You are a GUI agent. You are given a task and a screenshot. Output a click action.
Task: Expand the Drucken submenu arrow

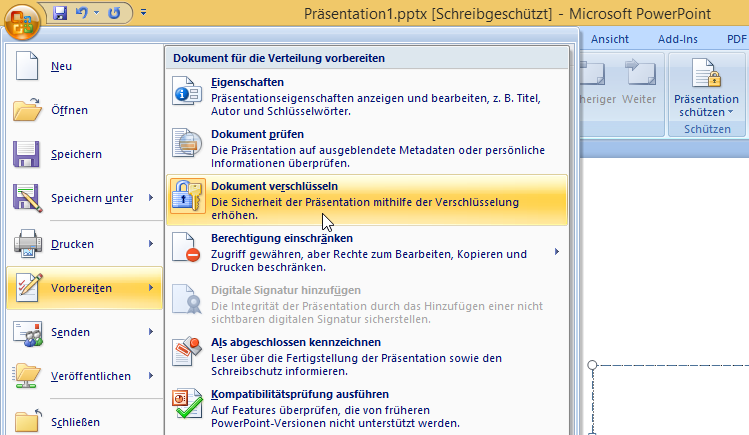[x=151, y=244]
